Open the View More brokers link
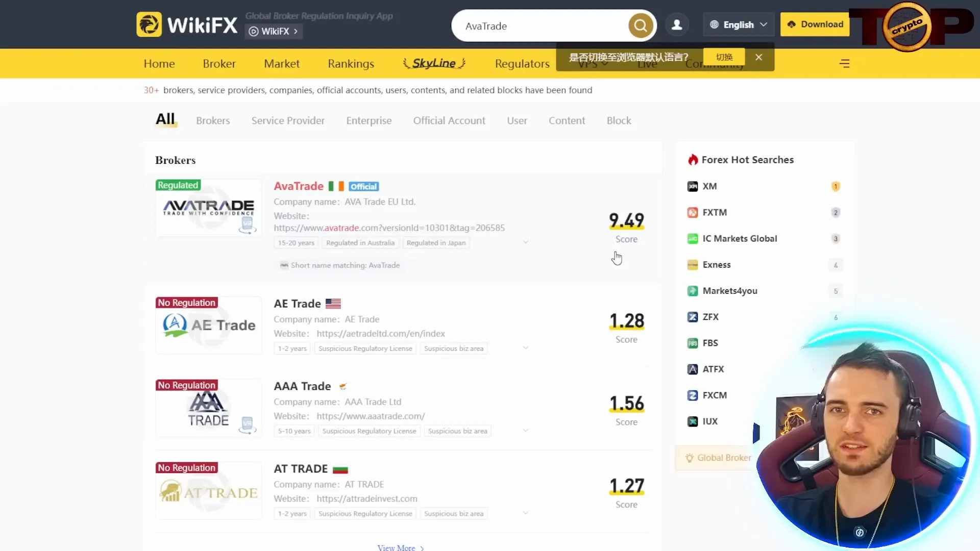This screenshot has height=551, width=980. click(401, 547)
